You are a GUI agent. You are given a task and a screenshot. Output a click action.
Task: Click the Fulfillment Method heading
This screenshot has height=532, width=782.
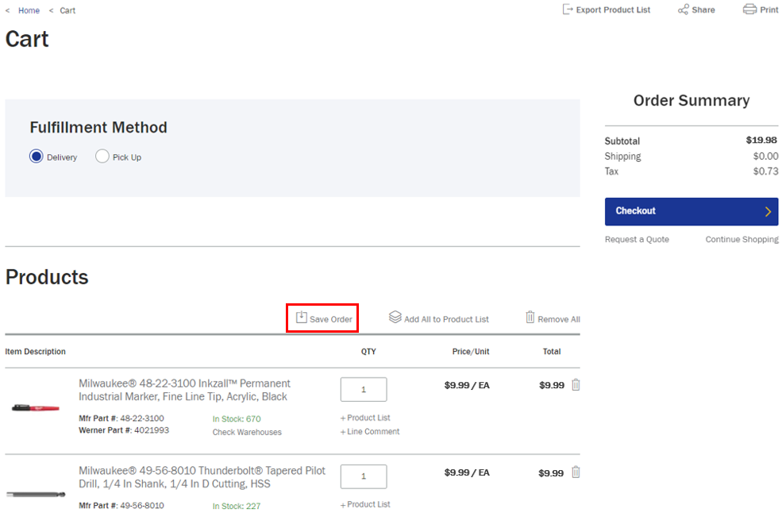point(98,128)
